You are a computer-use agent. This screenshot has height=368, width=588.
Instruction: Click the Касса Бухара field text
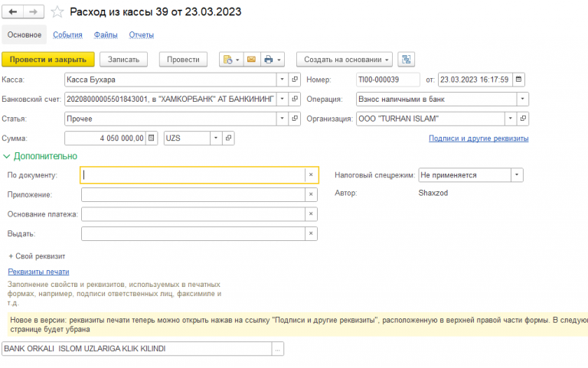tap(170, 80)
